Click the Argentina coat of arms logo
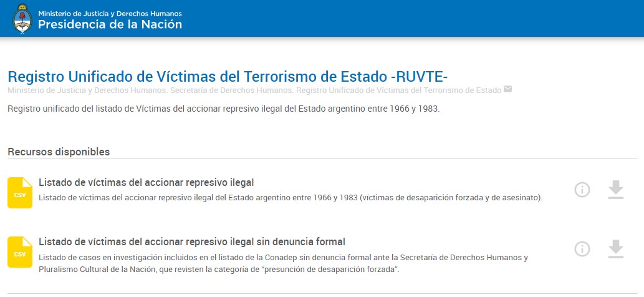The width and height of the screenshot is (644, 297). (x=22, y=19)
